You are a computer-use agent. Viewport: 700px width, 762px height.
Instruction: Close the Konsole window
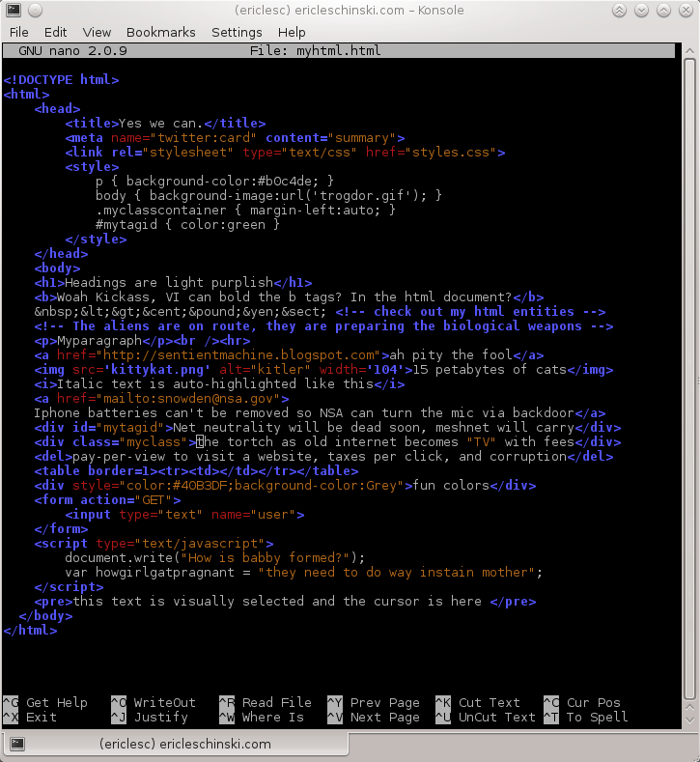click(x=686, y=11)
